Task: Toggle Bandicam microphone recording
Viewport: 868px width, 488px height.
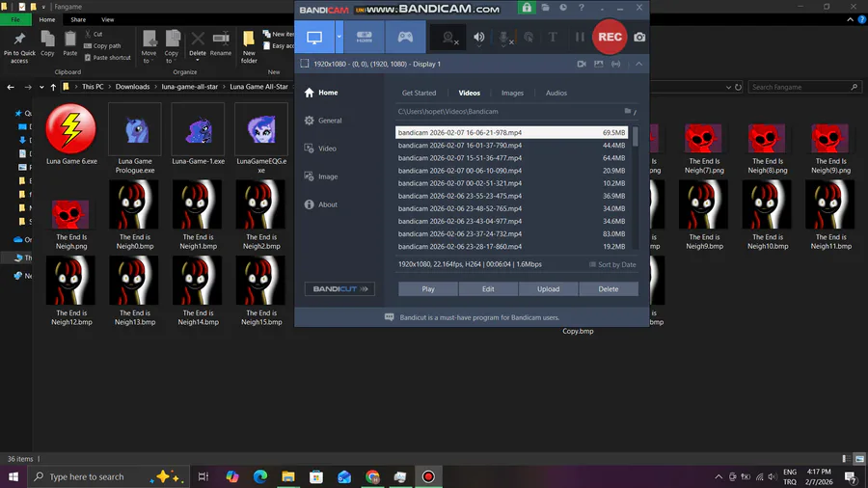Action: 504,38
